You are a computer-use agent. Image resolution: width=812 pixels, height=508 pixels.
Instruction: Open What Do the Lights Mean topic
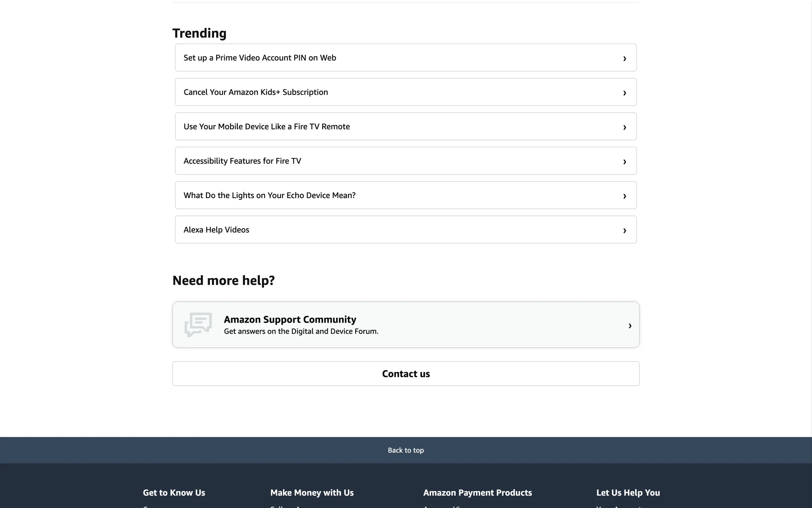(x=269, y=195)
